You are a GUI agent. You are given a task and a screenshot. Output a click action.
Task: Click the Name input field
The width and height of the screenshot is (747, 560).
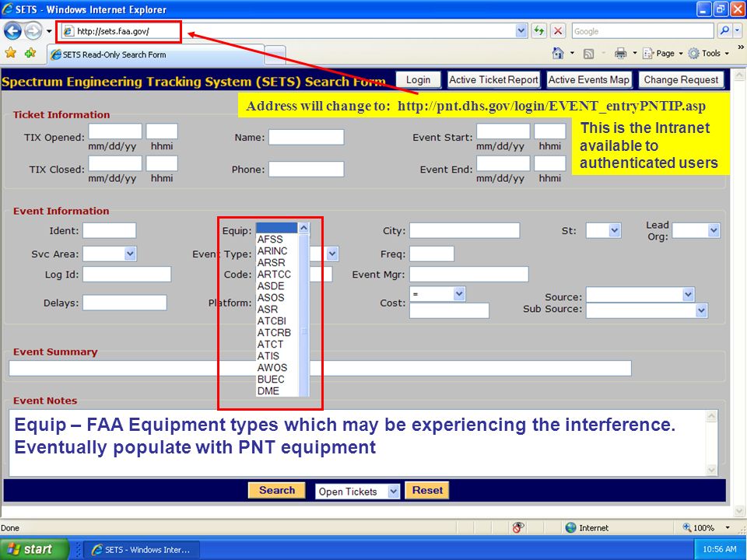[306, 137]
